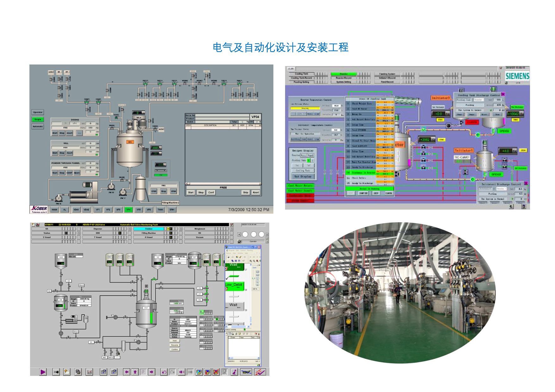Open the AL page in Köber navigation bar

[65, 210]
